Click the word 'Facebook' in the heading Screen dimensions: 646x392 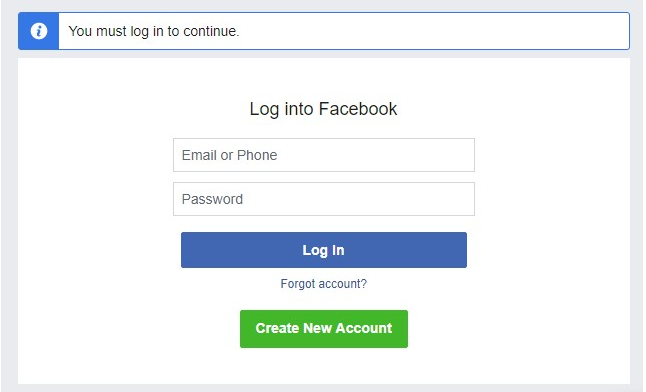coord(358,109)
